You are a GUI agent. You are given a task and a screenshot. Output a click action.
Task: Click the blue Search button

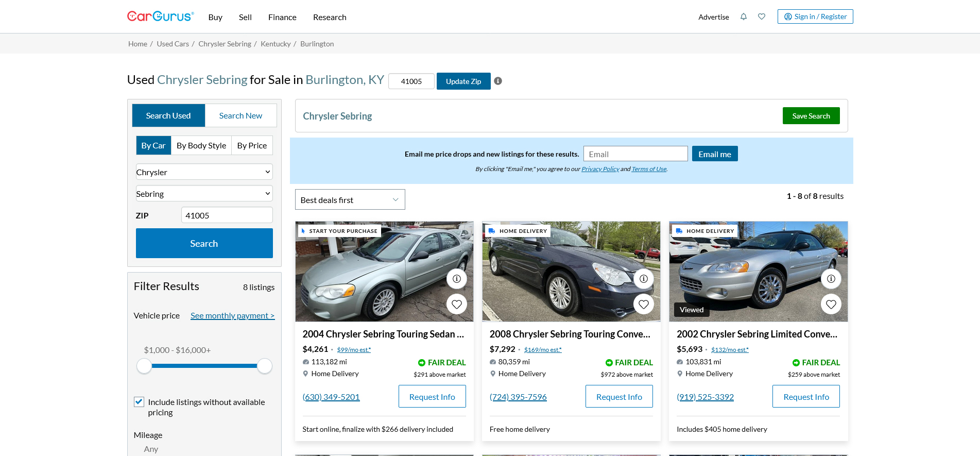204,243
